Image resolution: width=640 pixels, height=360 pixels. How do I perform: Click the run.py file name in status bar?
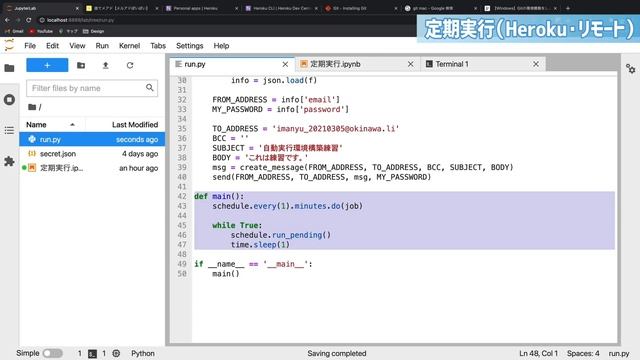tap(619, 353)
